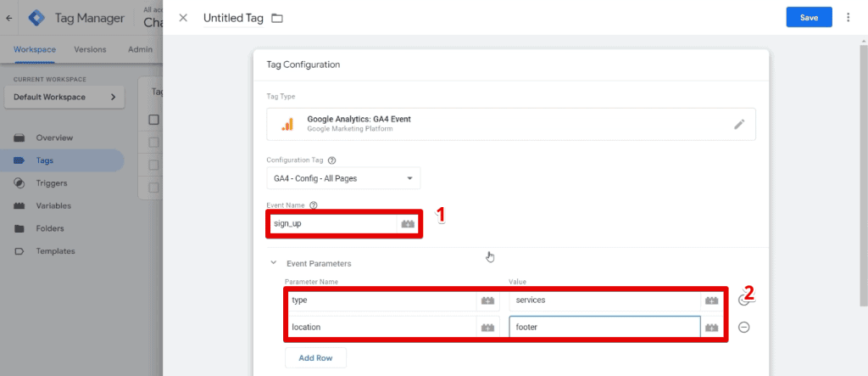The width and height of the screenshot is (868, 376).
Task: Open Tags in the sidebar
Action: [62, 160]
